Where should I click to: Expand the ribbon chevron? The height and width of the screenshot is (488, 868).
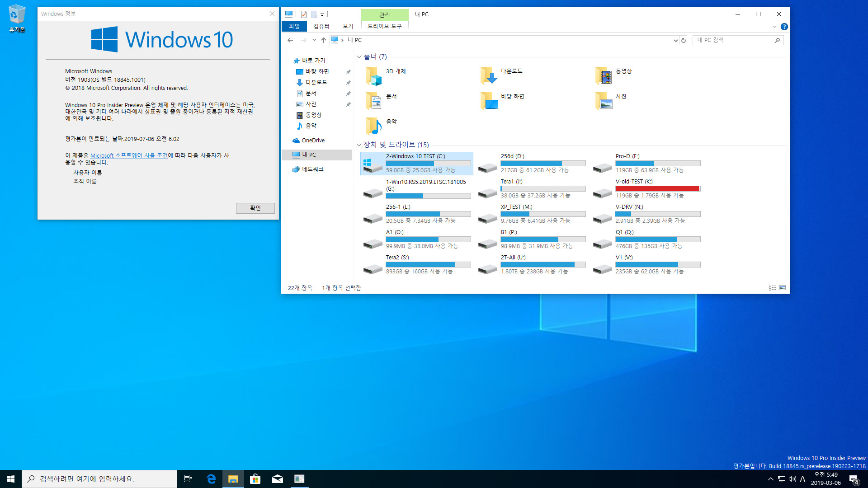(774, 27)
